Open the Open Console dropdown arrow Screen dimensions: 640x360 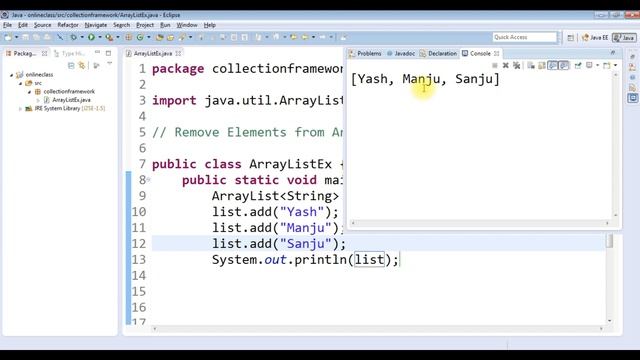click(616, 65)
